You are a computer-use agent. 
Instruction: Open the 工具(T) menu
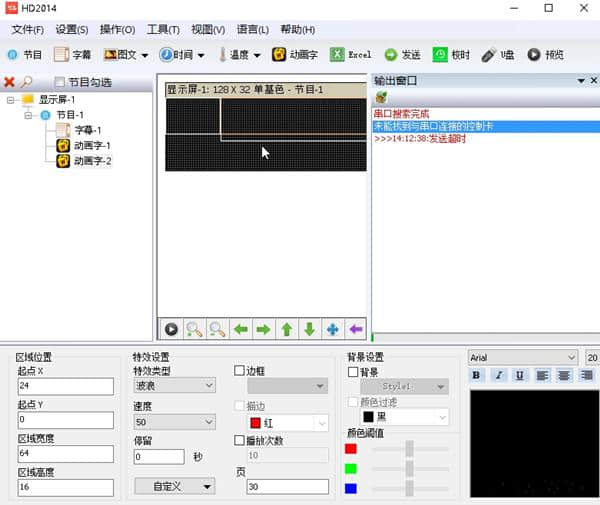(x=163, y=30)
